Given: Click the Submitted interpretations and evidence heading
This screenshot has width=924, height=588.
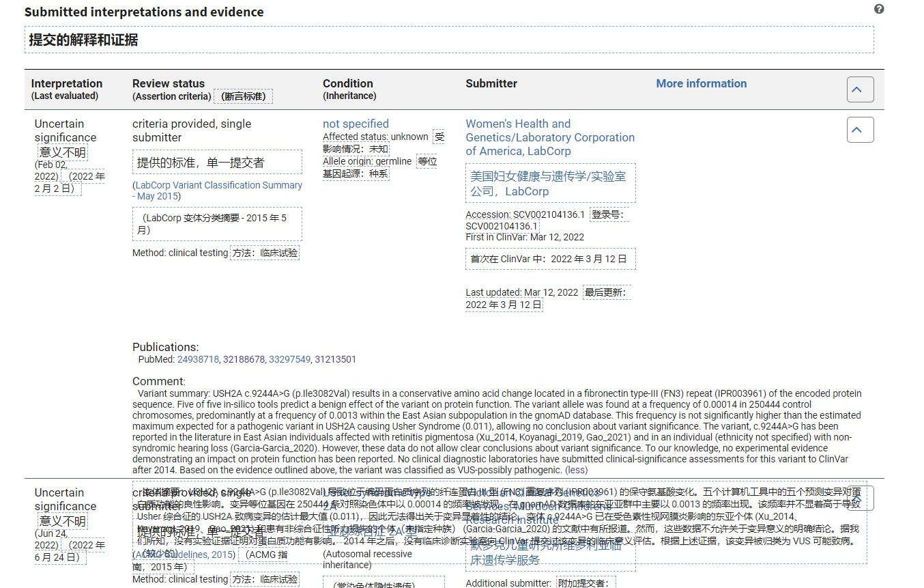Looking at the screenshot, I should point(143,12).
